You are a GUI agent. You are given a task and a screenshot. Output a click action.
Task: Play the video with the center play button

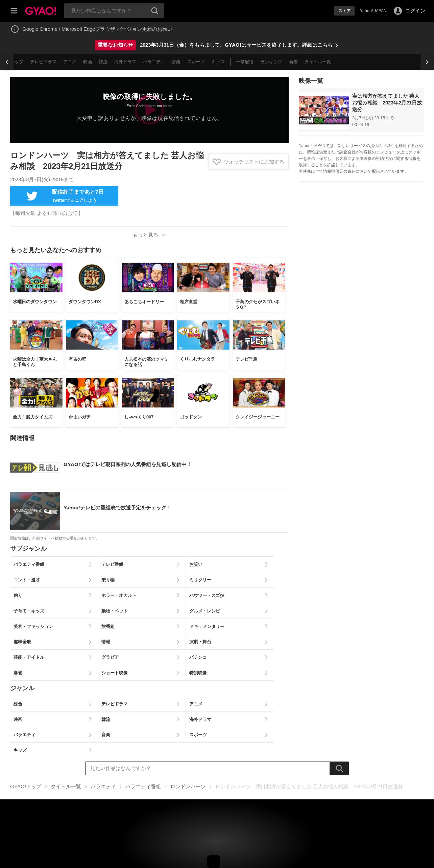149,110
